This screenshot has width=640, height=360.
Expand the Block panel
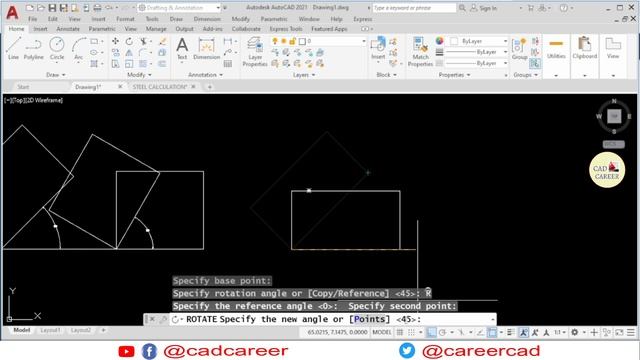click(x=387, y=75)
